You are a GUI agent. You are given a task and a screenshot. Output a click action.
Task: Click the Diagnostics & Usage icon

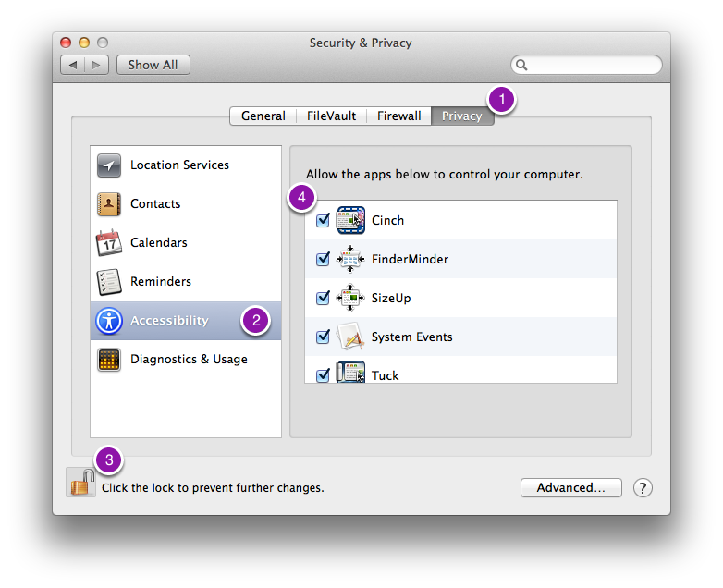click(x=109, y=360)
